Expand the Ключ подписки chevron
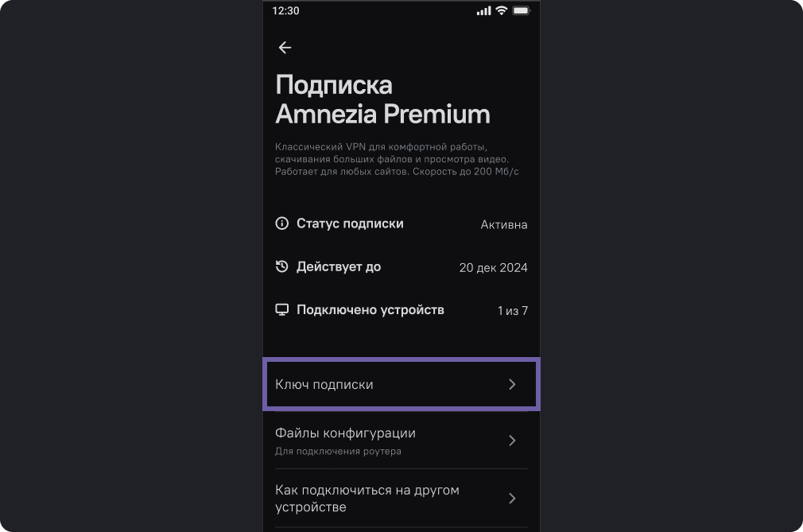 [512, 384]
